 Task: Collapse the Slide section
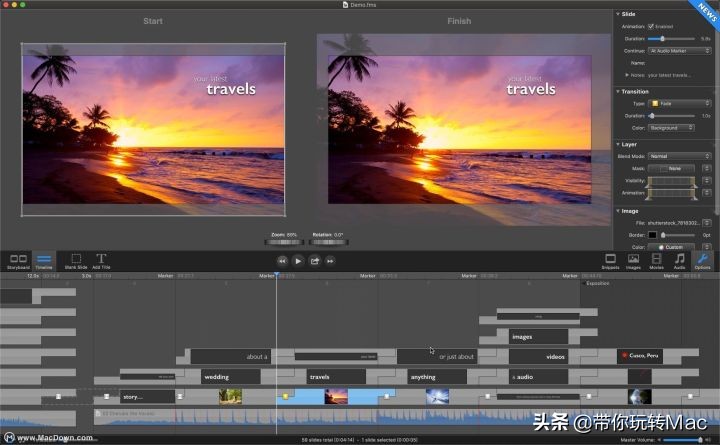(618, 14)
